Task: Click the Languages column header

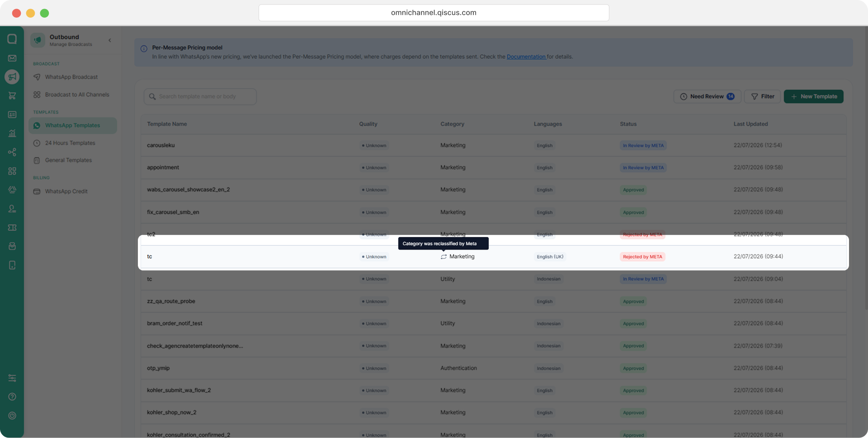Action: point(547,124)
